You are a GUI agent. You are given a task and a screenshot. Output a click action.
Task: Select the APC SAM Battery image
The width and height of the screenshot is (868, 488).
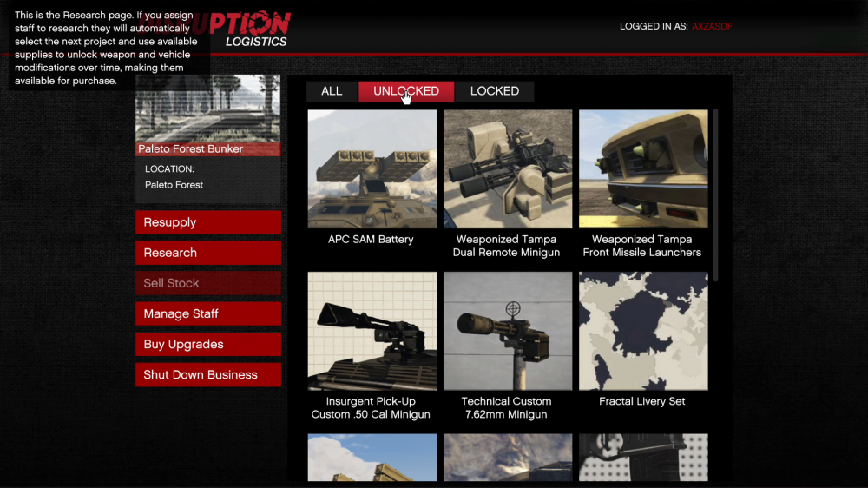click(372, 168)
